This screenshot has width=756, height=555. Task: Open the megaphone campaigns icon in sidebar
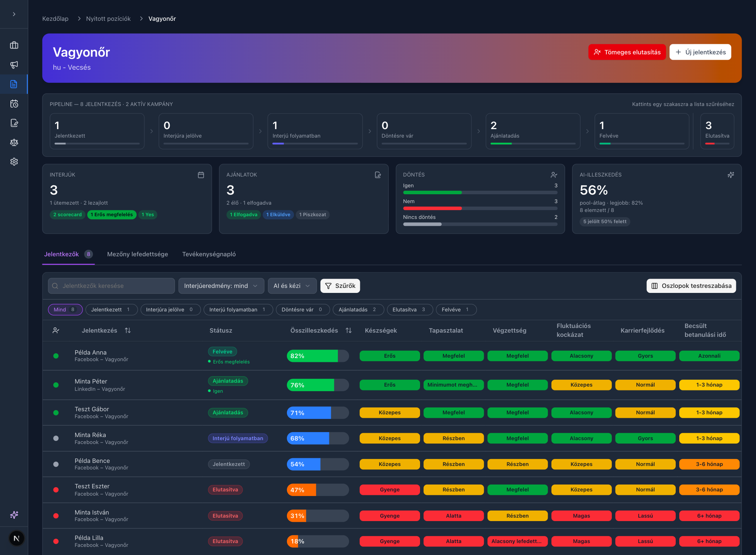14,65
